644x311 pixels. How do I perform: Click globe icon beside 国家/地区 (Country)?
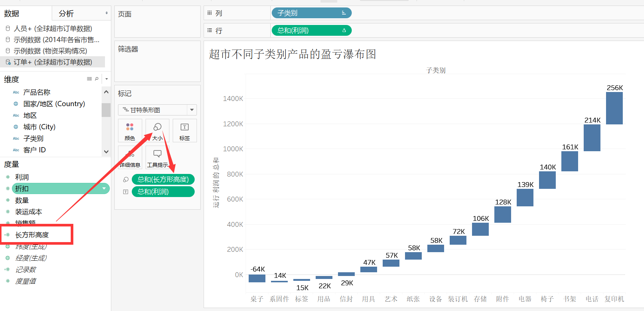[x=16, y=104]
